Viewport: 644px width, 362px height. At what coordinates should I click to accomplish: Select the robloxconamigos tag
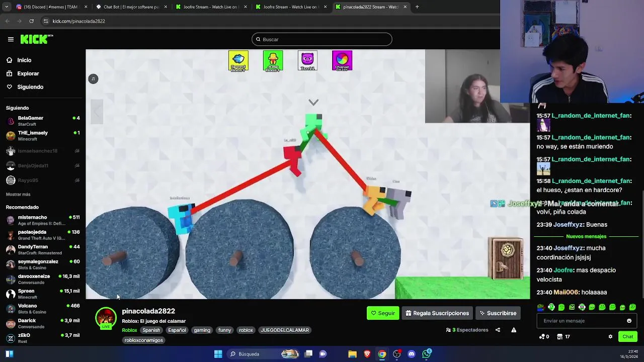(144, 340)
